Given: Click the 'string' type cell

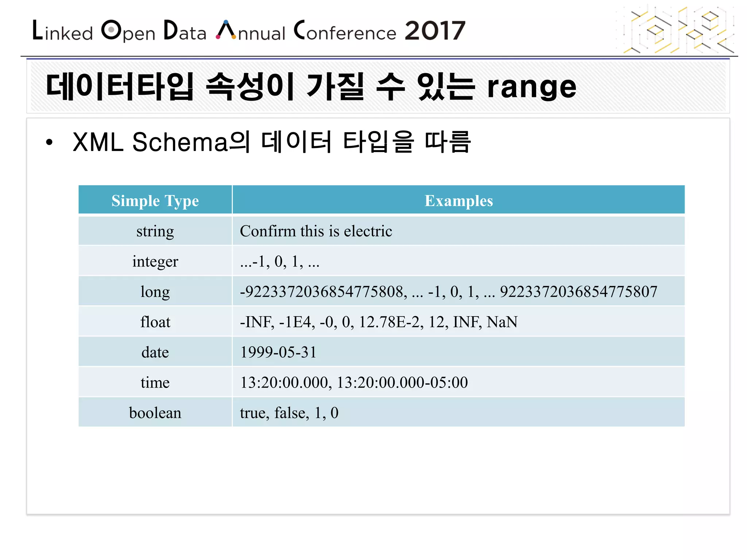Looking at the screenshot, I should pyautogui.click(x=155, y=231).
